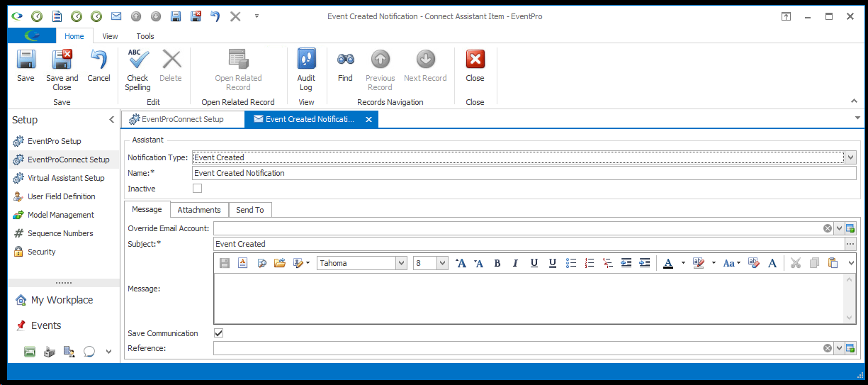Decrease paragraph indent
868x385 pixels.
pos(626,263)
